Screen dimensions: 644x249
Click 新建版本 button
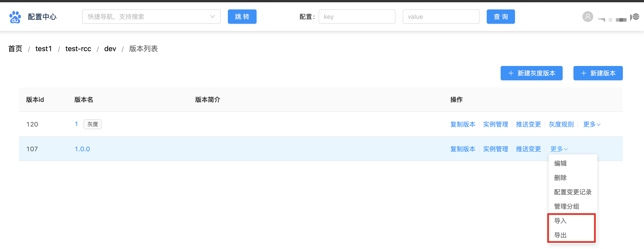point(598,73)
